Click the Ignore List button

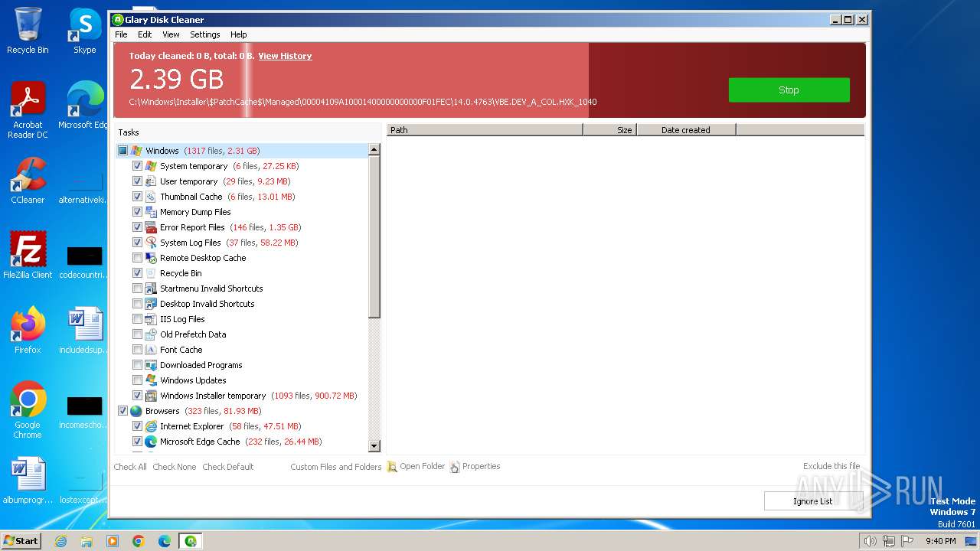[x=813, y=501]
